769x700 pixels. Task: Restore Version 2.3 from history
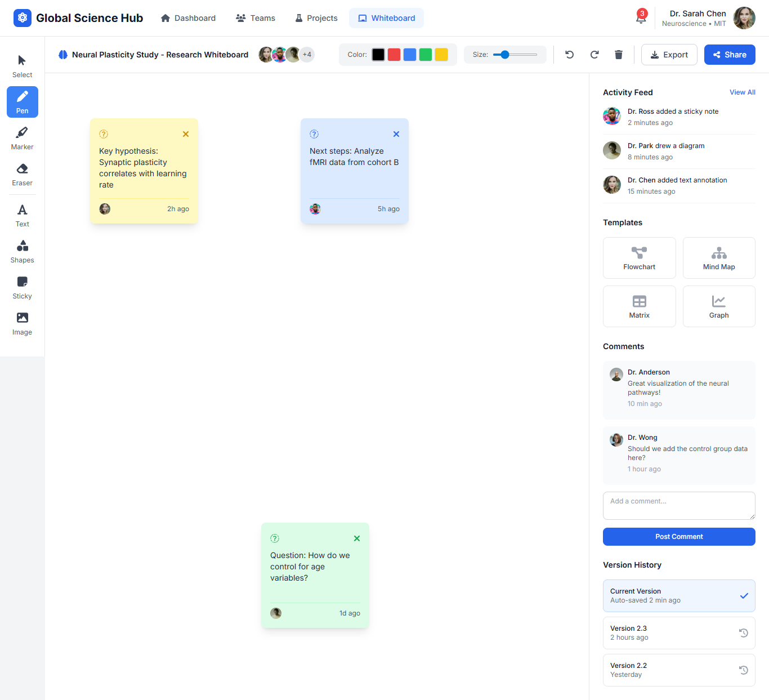743,633
